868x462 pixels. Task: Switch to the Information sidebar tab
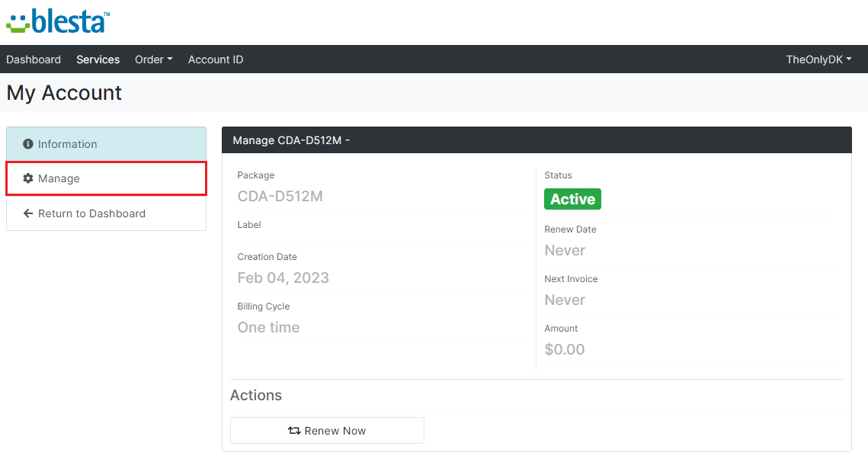[x=68, y=144]
